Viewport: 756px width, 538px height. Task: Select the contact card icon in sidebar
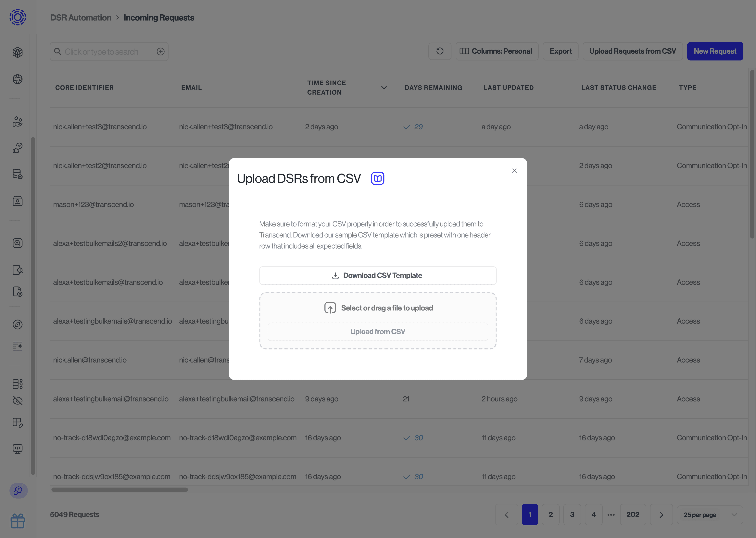click(x=17, y=201)
